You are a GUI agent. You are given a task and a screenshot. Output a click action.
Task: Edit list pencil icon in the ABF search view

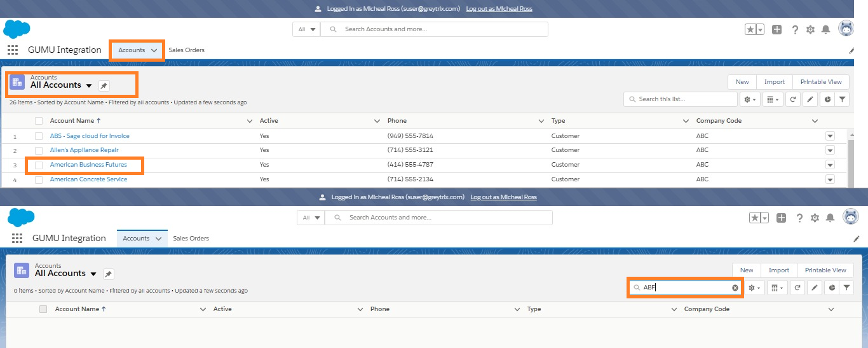click(814, 288)
